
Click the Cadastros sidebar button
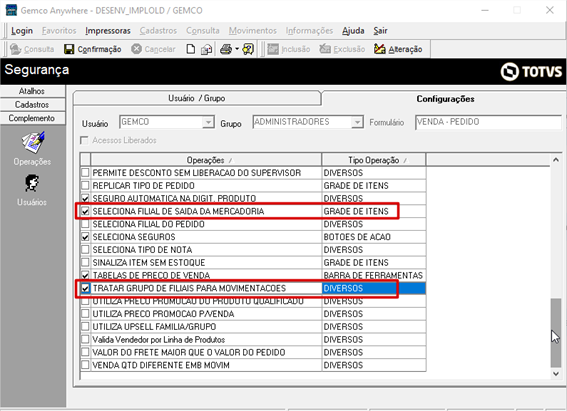pos(32,105)
